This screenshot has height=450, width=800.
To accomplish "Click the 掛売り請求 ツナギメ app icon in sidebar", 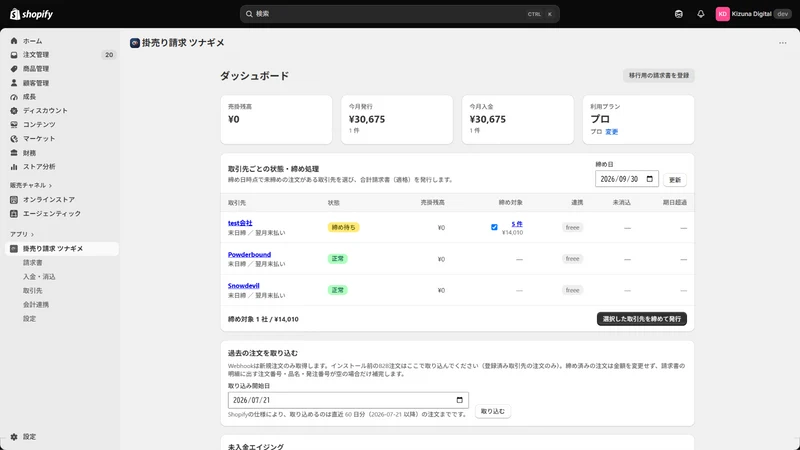I will (x=14, y=248).
